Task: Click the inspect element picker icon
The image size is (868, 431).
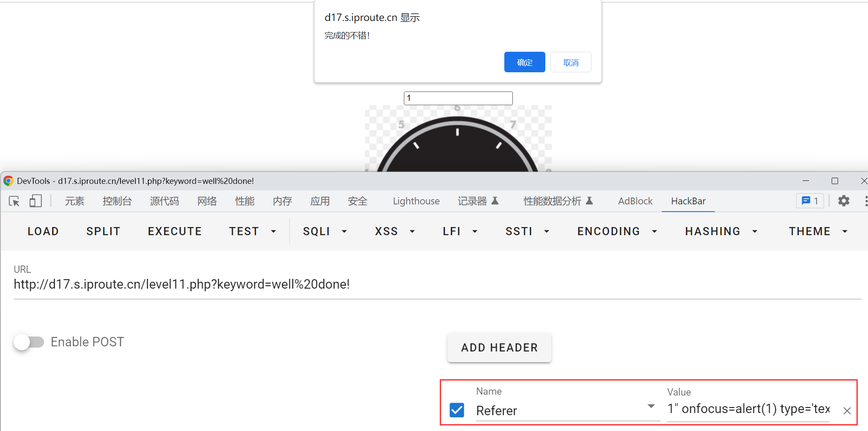Action: click(x=14, y=201)
